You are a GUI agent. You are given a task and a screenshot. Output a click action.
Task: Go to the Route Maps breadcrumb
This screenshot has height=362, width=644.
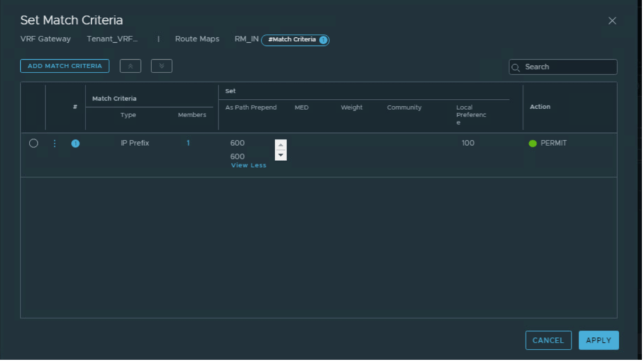coord(197,39)
